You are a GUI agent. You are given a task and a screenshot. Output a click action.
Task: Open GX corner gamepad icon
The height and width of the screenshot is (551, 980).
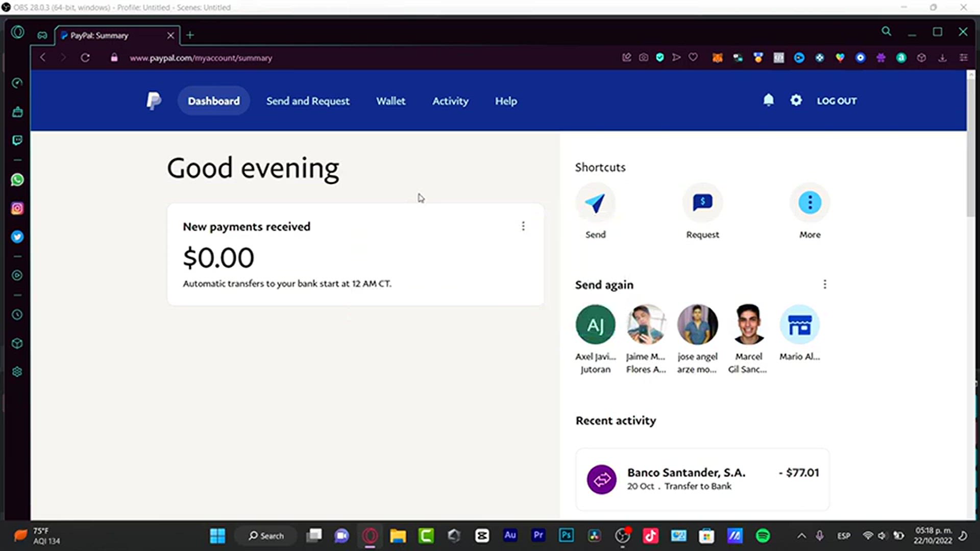pos(42,35)
